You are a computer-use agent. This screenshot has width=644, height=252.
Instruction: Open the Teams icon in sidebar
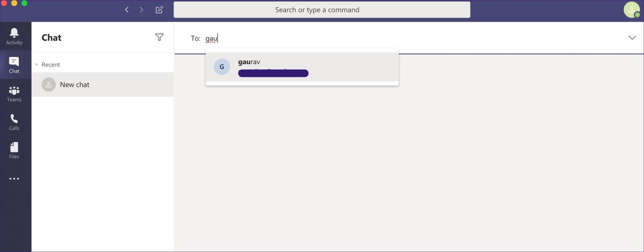point(14,90)
